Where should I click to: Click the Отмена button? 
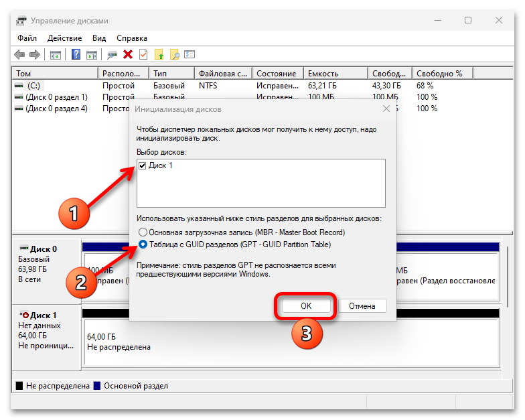[x=362, y=305]
